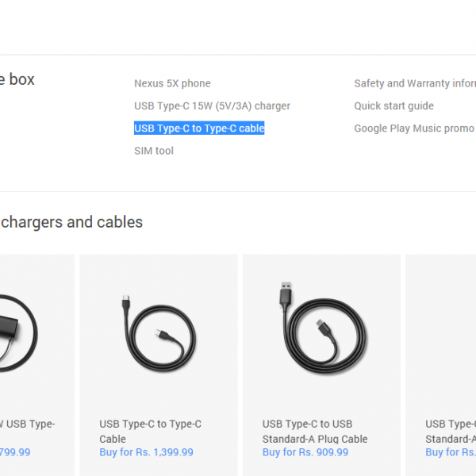Viewport: 476px width, 476px height.
Task: Select the USB Type-C to Type-C Cable product title
Action: point(150,432)
